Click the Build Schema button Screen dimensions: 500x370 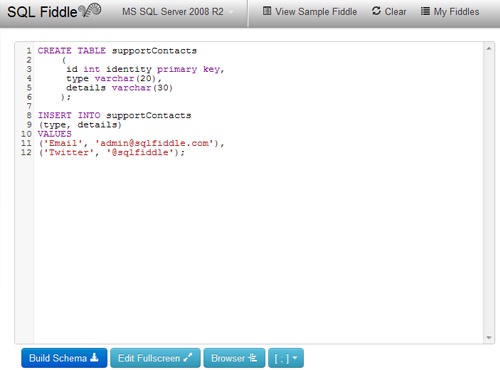(x=64, y=358)
